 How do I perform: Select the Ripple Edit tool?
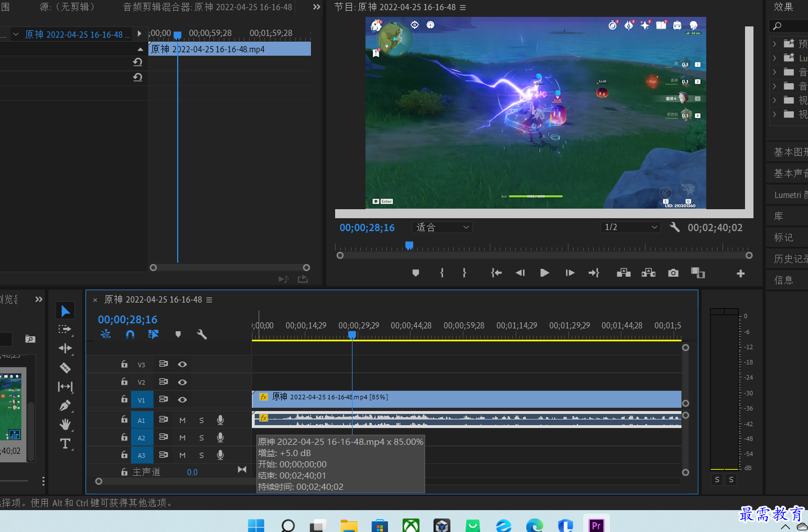[x=65, y=349]
